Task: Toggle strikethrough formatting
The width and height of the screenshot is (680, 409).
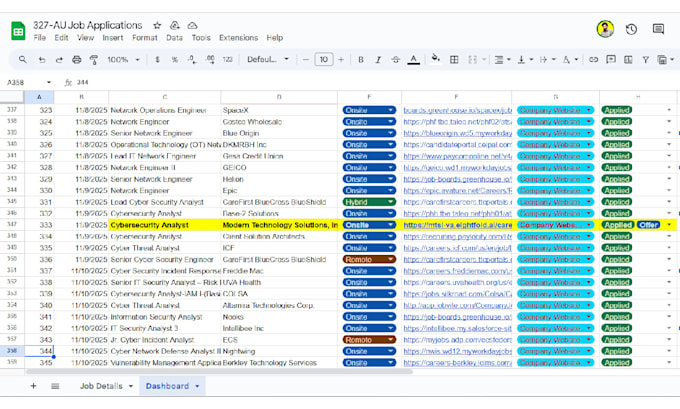Action: [x=396, y=59]
